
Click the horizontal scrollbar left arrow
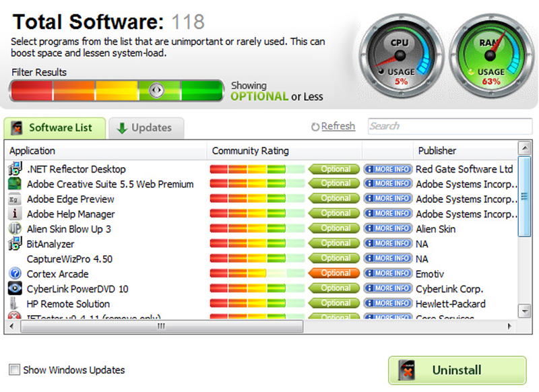tap(12, 326)
